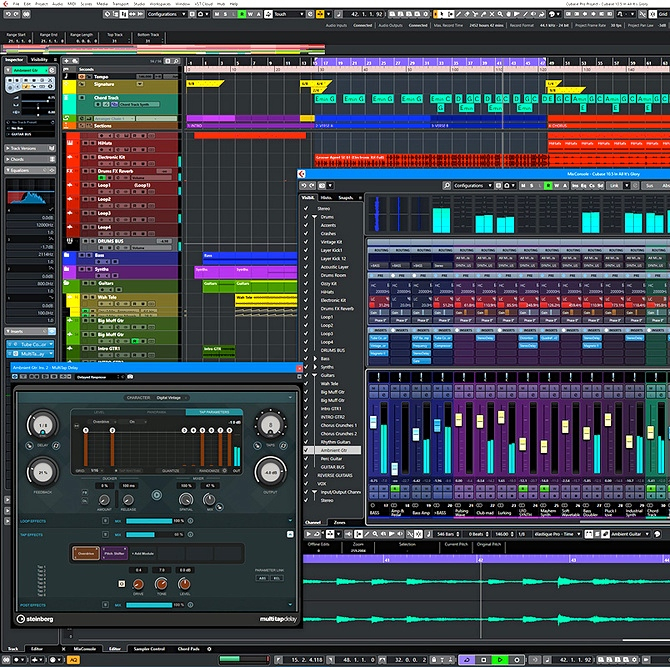Click the FEEDBACK knob in MultiTap Delay

pyautogui.click(x=43, y=473)
